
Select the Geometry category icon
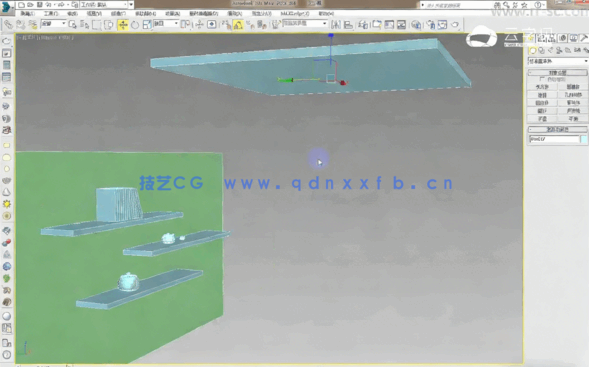click(533, 50)
